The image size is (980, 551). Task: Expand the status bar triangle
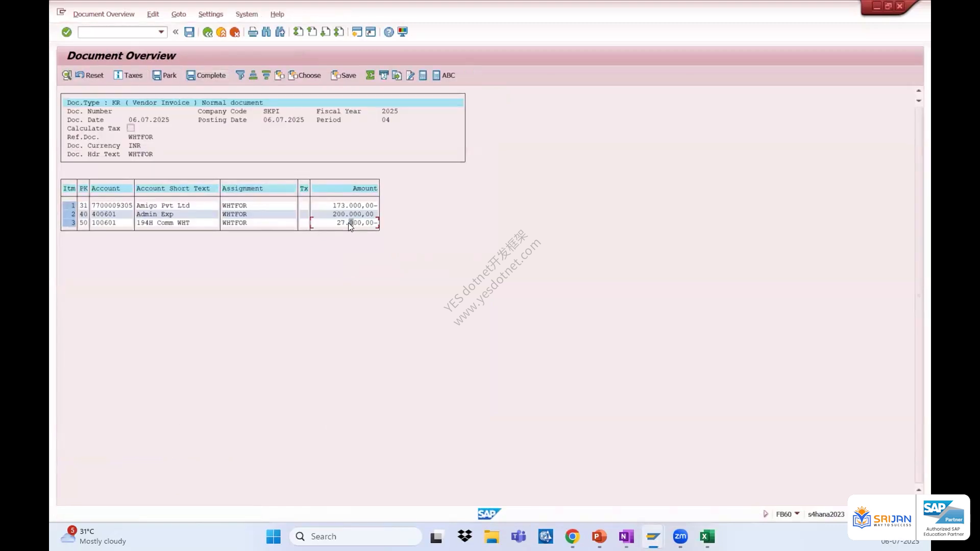click(766, 514)
